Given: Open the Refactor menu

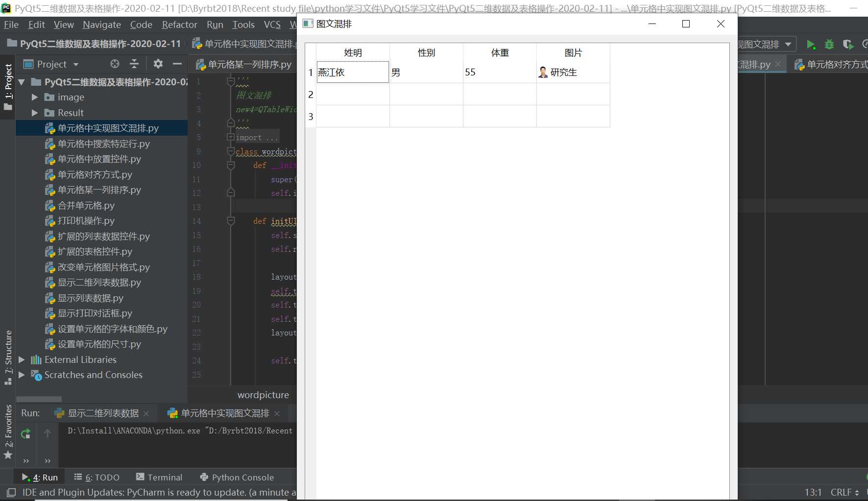Looking at the screenshot, I should [x=180, y=24].
